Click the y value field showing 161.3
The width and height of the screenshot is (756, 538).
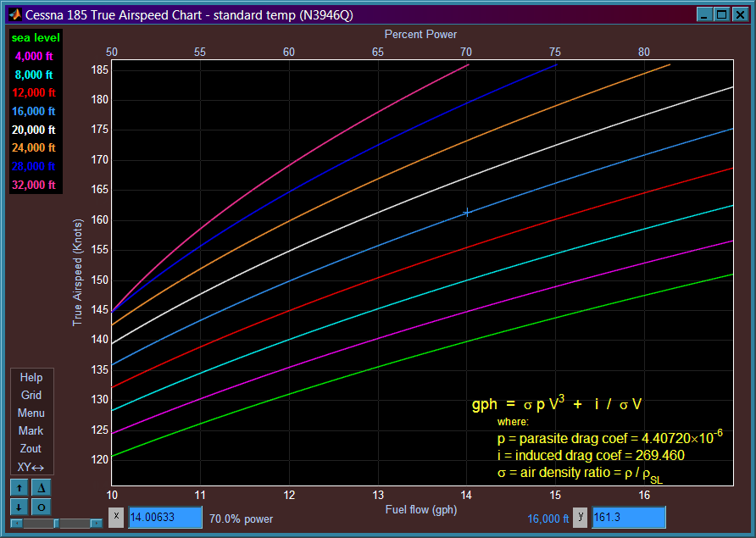629,518
